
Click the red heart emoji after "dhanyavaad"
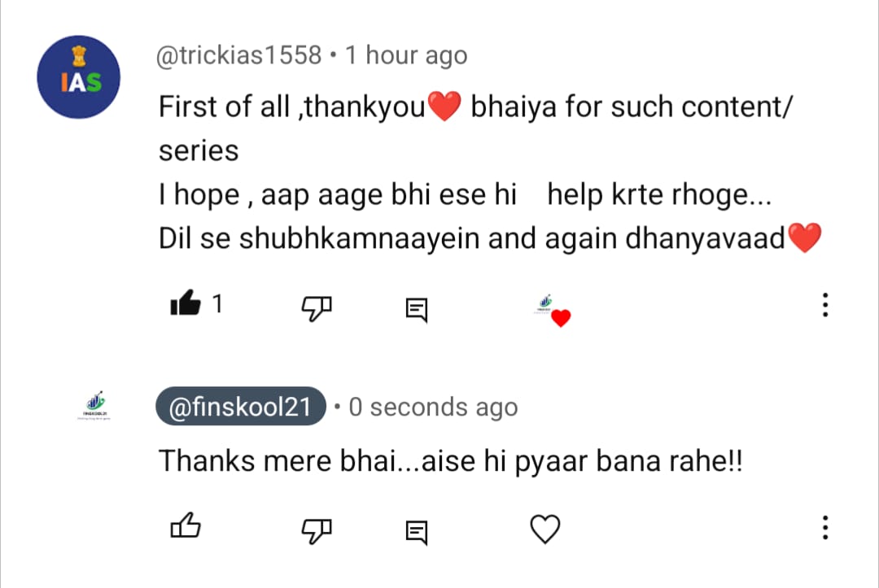click(x=805, y=237)
